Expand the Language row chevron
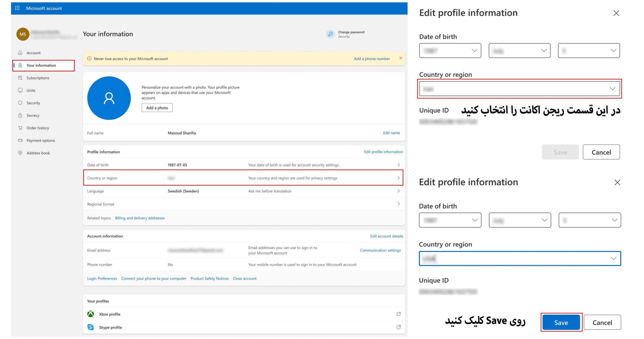This screenshot has width=644, height=339. (398, 191)
